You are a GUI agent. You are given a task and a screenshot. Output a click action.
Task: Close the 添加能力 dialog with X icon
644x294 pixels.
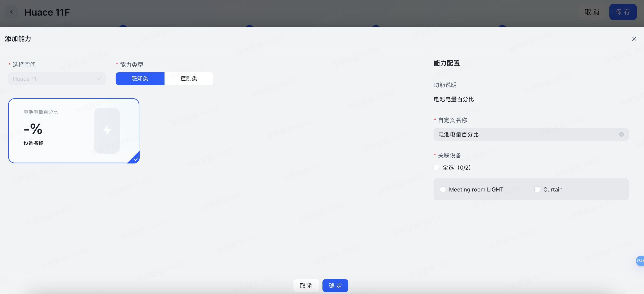[634, 39]
